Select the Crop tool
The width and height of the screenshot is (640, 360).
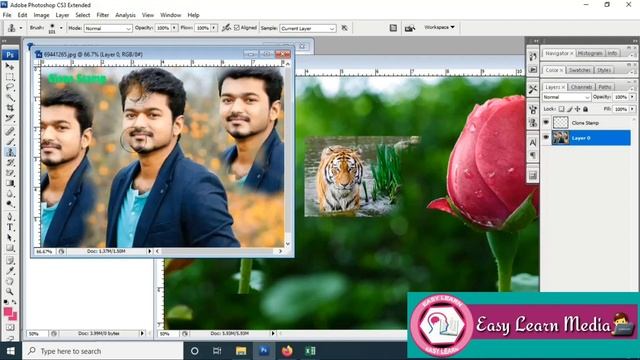tap(10, 109)
